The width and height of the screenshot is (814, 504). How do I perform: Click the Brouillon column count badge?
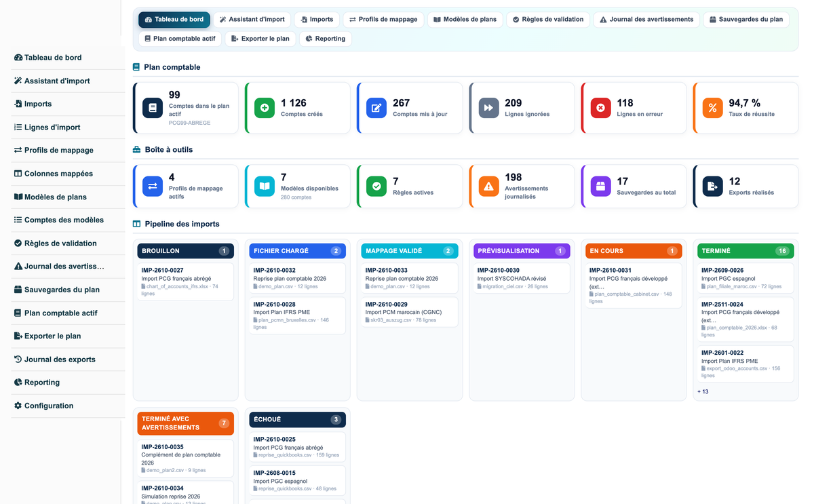click(x=224, y=251)
